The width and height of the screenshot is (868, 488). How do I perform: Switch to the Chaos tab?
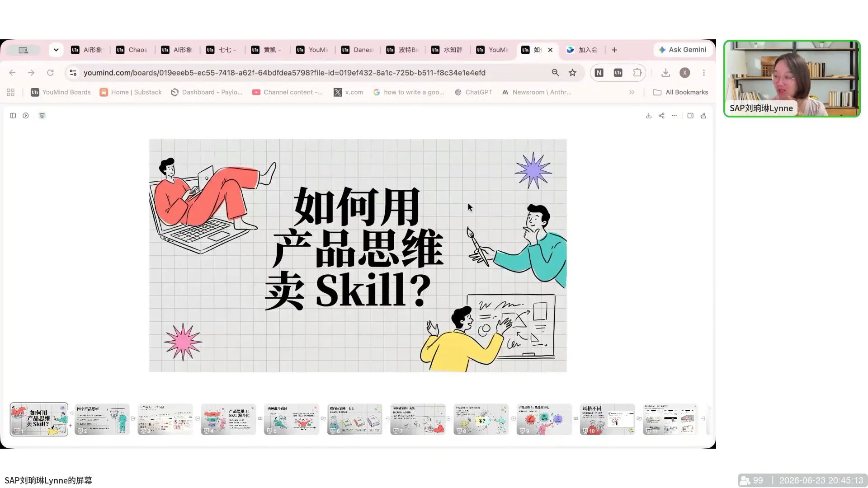click(x=132, y=50)
